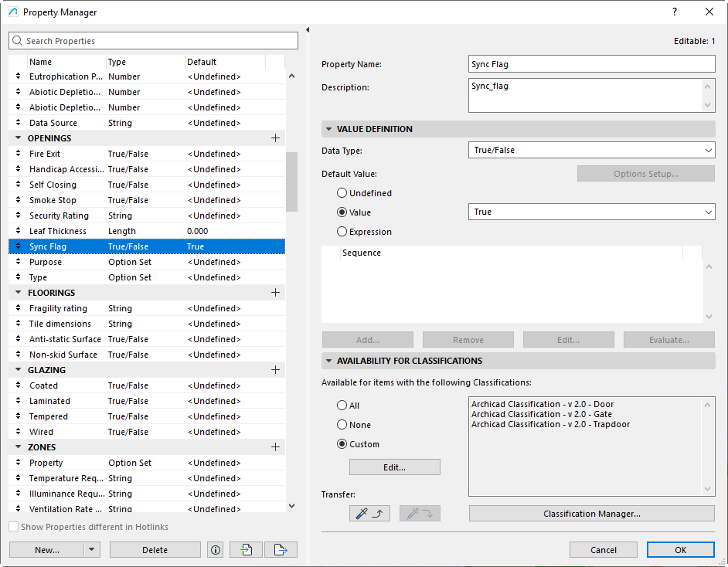The width and height of the screenshot is (728, 567).
Task: Sort by the Name column header
Action: tap(66, 62)
